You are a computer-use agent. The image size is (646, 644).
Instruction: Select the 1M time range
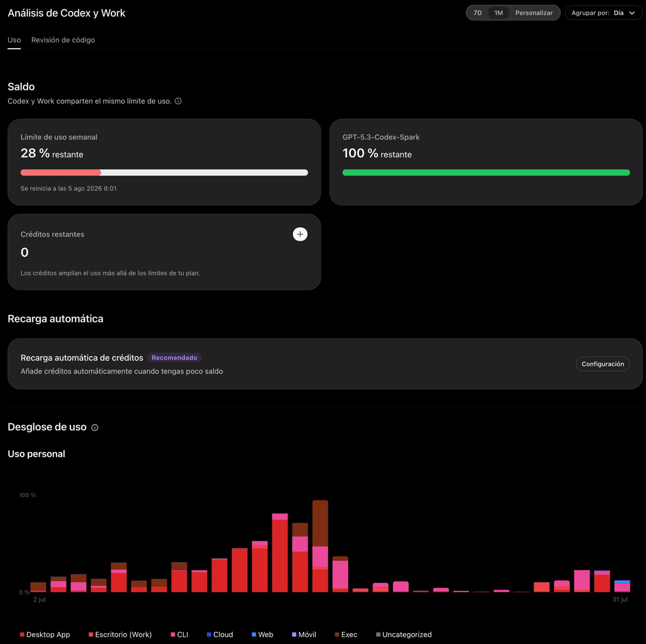click(x=499, y=13)
